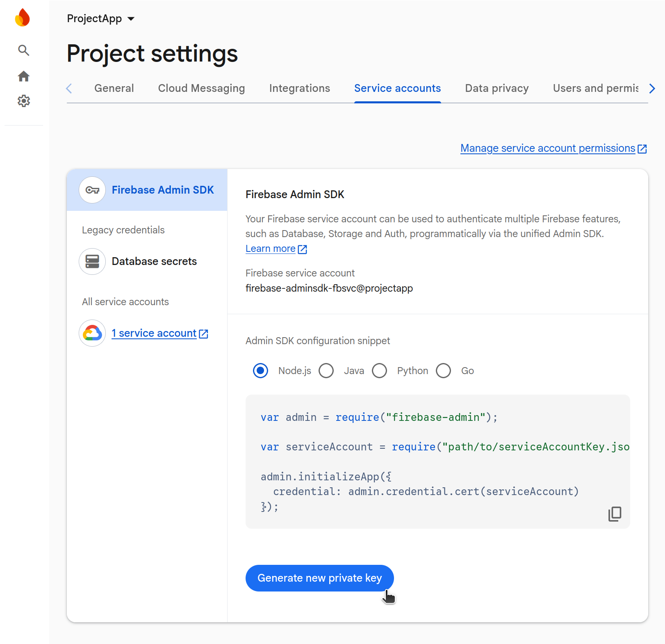
Task: Click external-link icon beside Manage service account permissions
Action: [642, 149]
